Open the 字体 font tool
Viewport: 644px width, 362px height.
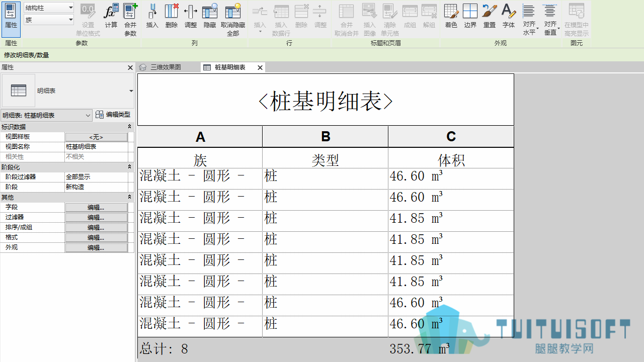(509, 16)
